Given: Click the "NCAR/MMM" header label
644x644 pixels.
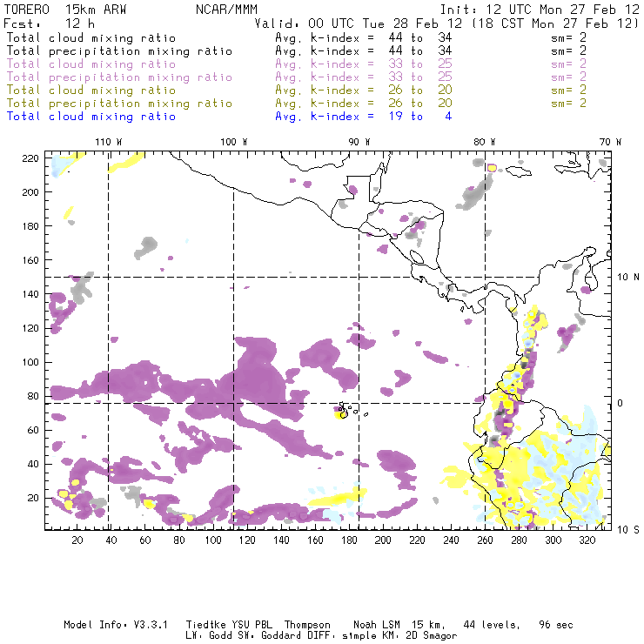Looking at the screenshot, I should tap(226, 10).
